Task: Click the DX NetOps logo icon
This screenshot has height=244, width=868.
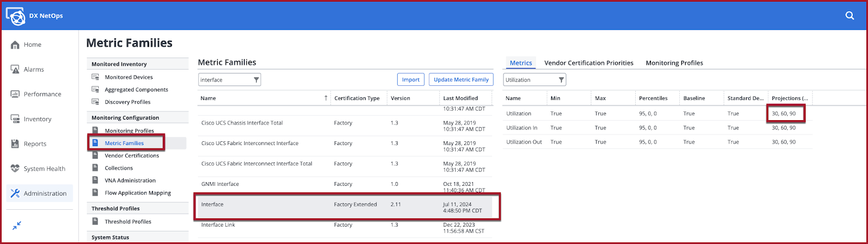Action: [15, 16]
